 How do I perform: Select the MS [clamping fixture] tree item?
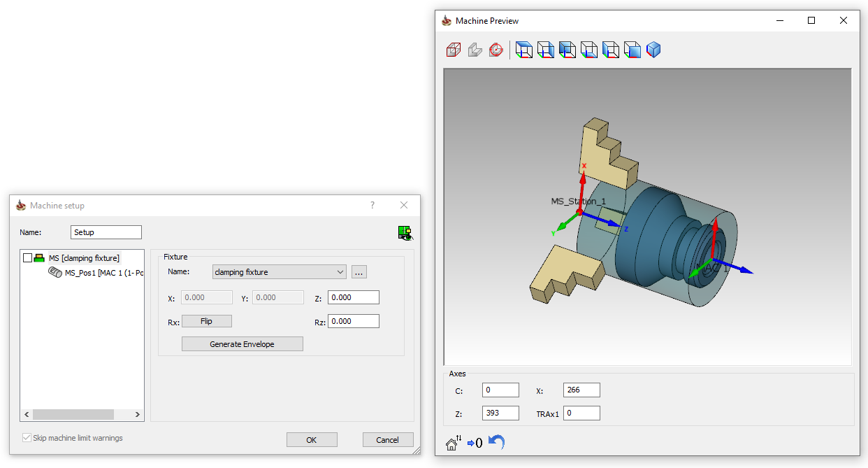point(84,258)
